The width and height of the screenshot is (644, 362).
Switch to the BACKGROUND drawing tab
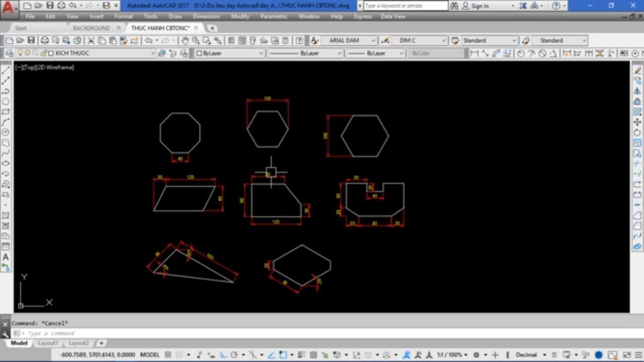(91, 28)
